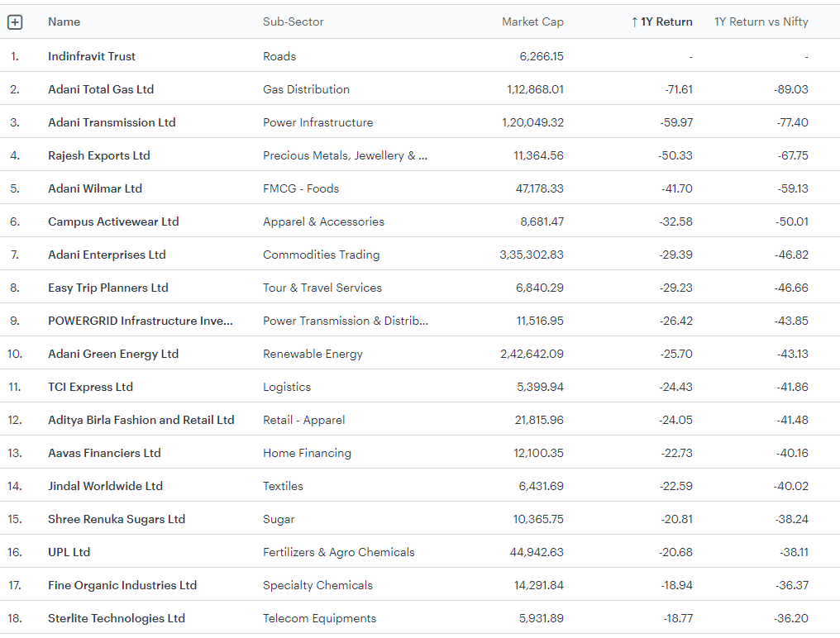Viewport: 840px width, 638px height.
Task: Open the Easy Trip Planners Ltd stock
Action: click(x=108, y=288)
